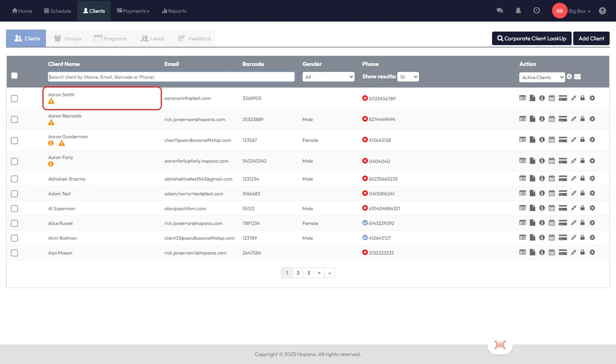Click the Add Client button

(x=591, y=38)
